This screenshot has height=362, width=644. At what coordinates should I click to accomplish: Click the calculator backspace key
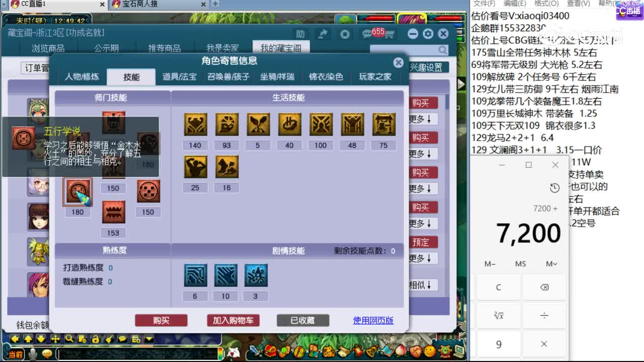[544, 287]
